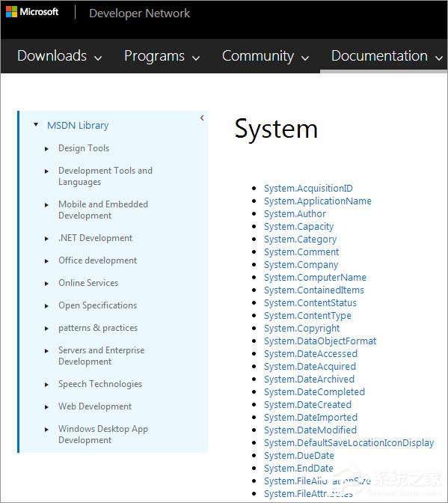Screen dimensions: 448x503
Task: Expand the .NET Development arrow
Action: [47, 238]
